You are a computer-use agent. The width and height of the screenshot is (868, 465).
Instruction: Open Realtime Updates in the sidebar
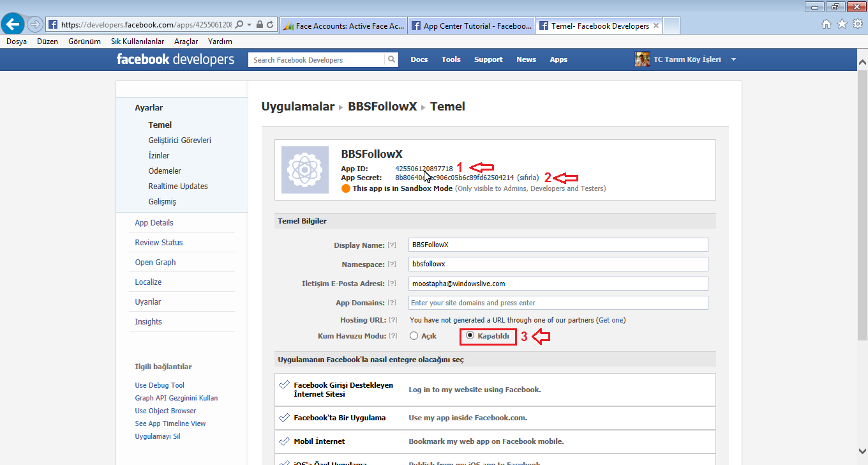pyautogui.click(x=178, y=187)
